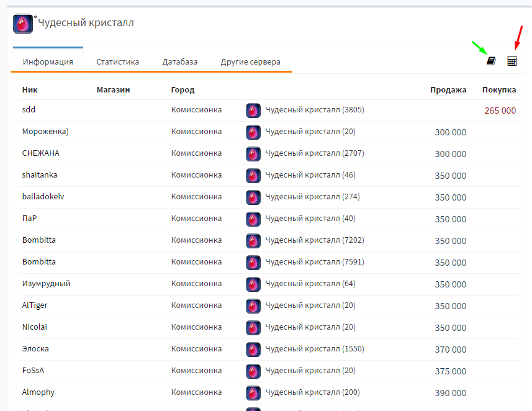Click the nickname shaitanka
532x411 pixels.
coord(40,175)
